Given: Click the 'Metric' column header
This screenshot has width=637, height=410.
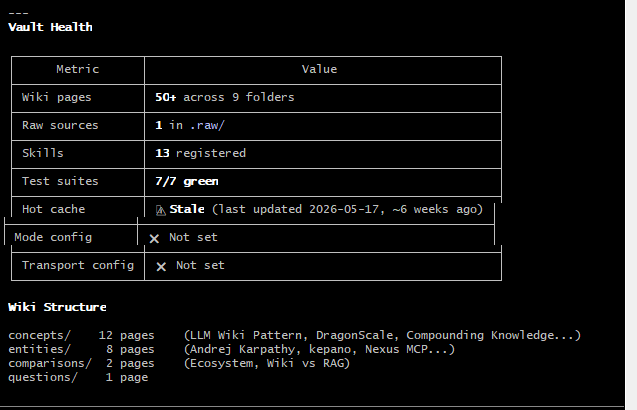Looking at the screenshot, I should (x=78, y=69).
